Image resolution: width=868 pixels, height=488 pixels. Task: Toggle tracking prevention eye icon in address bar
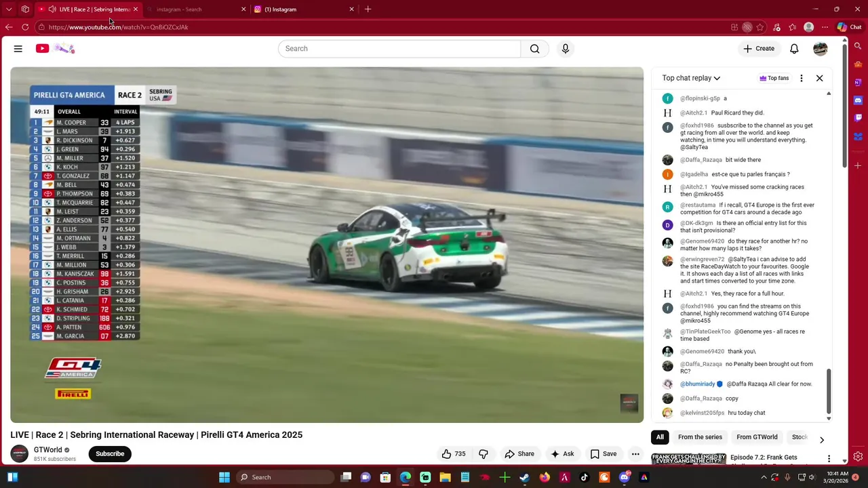(747, 27)
